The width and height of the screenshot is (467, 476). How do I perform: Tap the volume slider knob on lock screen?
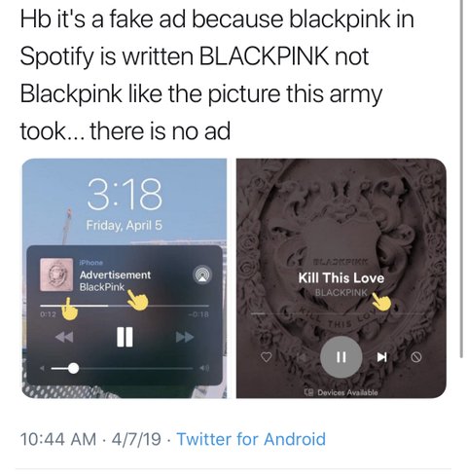click(x=74, y=368)
